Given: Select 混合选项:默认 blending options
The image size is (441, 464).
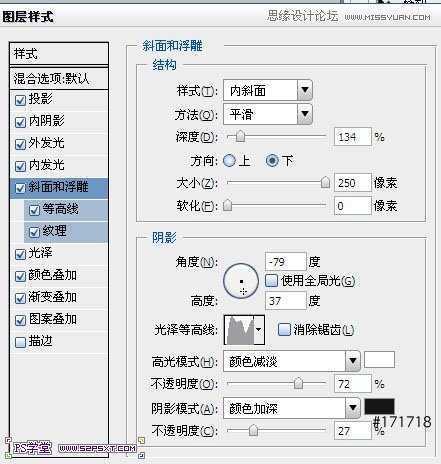Looking at the screenshot, I should coord(59,79).
